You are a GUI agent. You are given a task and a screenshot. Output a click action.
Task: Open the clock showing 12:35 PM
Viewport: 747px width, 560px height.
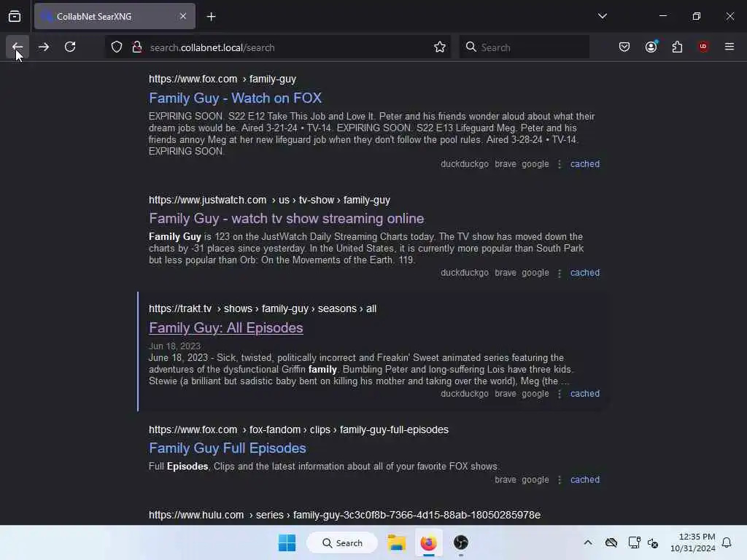693,542
